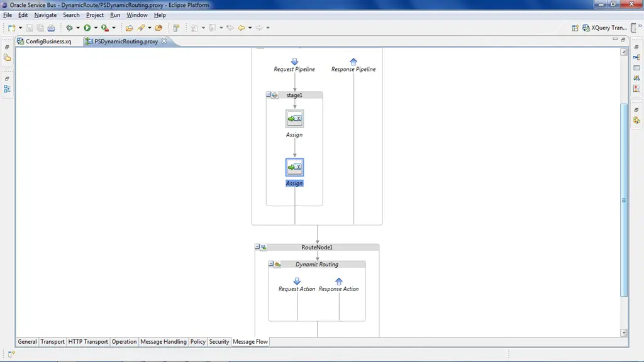Minimize the editor area
644x362 pixels.
coord(615,39)
